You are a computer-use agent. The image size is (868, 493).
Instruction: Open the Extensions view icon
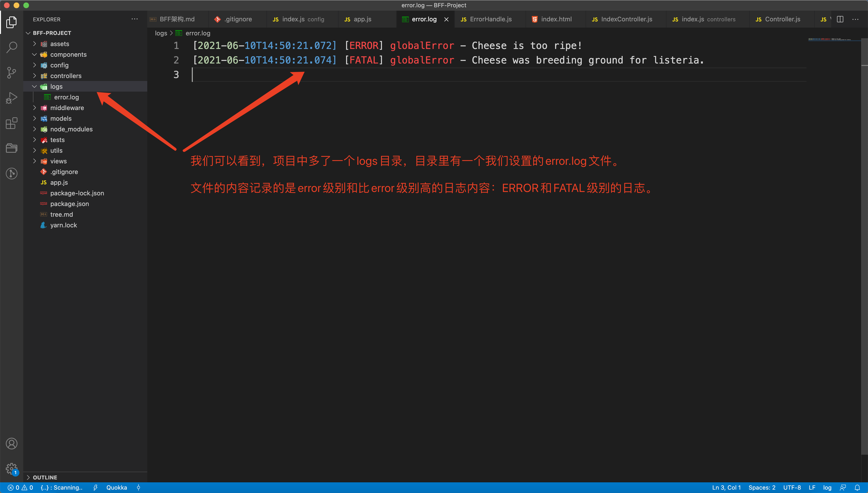coord(11,123)
